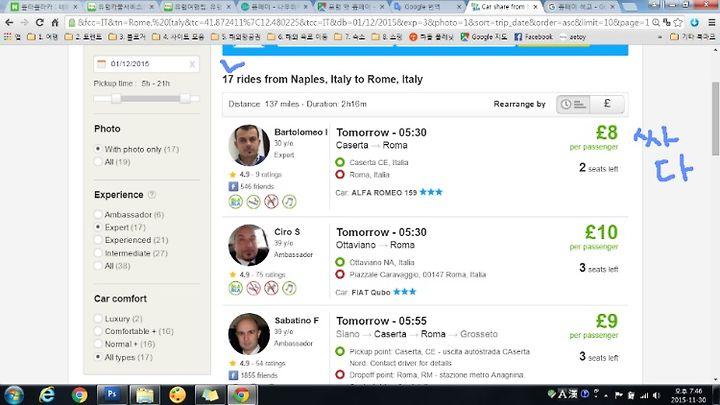Open the browser home page icon
The width and height of the screenshot is (720, 405).
click(55, 22)
